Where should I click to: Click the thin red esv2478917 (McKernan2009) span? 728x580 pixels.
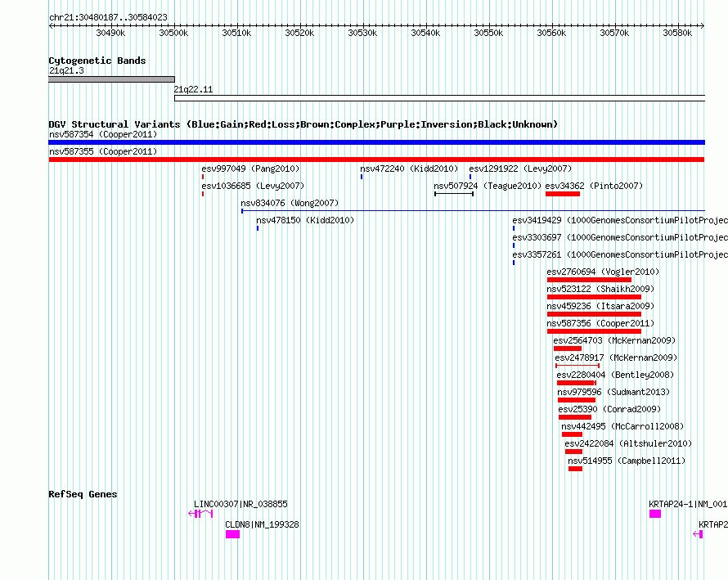point(577,366)
